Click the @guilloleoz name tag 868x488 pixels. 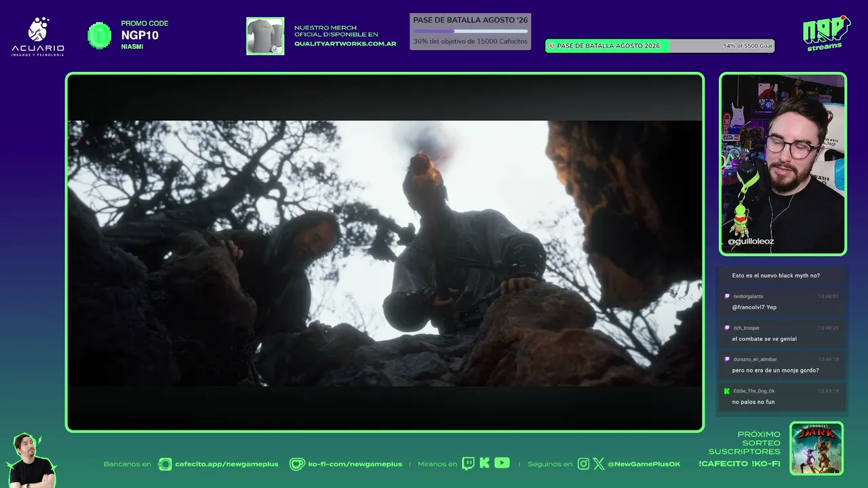coord(751,241)
